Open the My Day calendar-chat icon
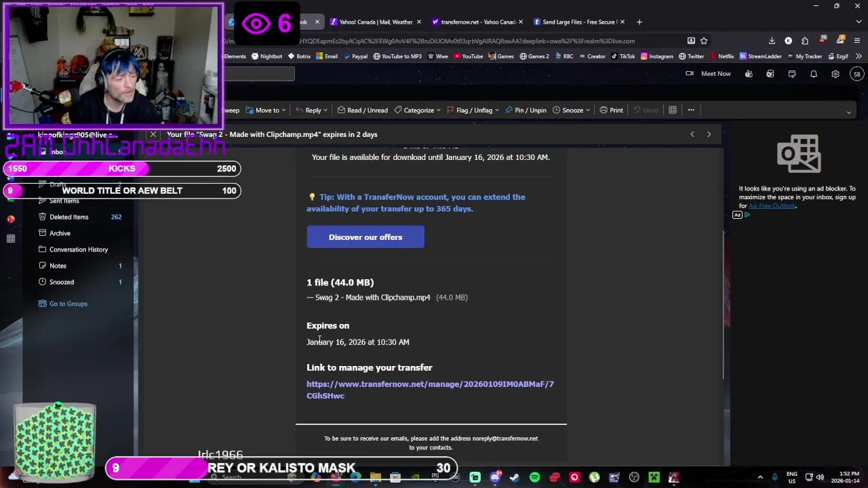The height and width of the screenshot is (488, 868). pyautogui.click(x=792, y=74)
